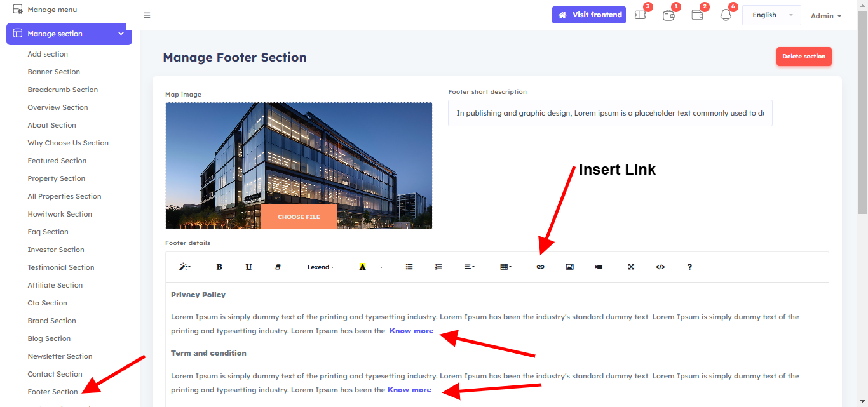868x407 pixels.
Task: Click the yellow highlight text color swatch
Action: pyautogui.click(x=362, y=267)
